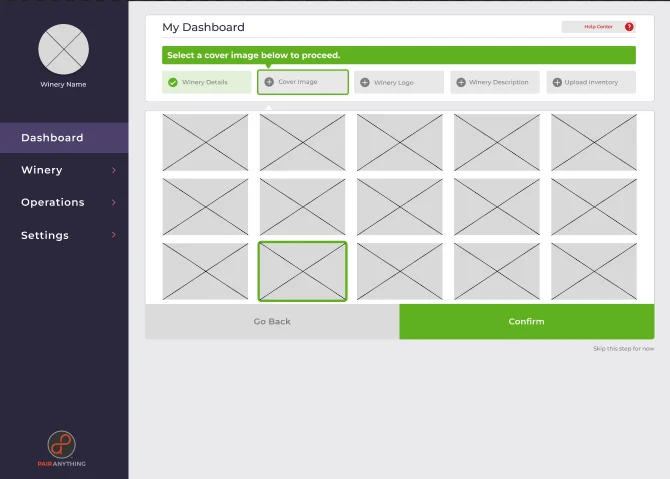Select fifth cover image in middle row
Screen dimensions: 670x479
click(x=594, y=207)
